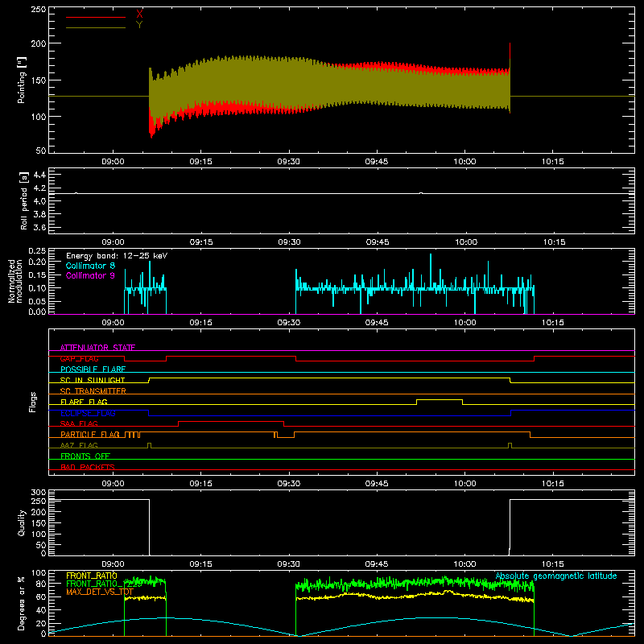644x644 pixels.
Task: Click the Normalized modulation axis title
Action: 15,281
